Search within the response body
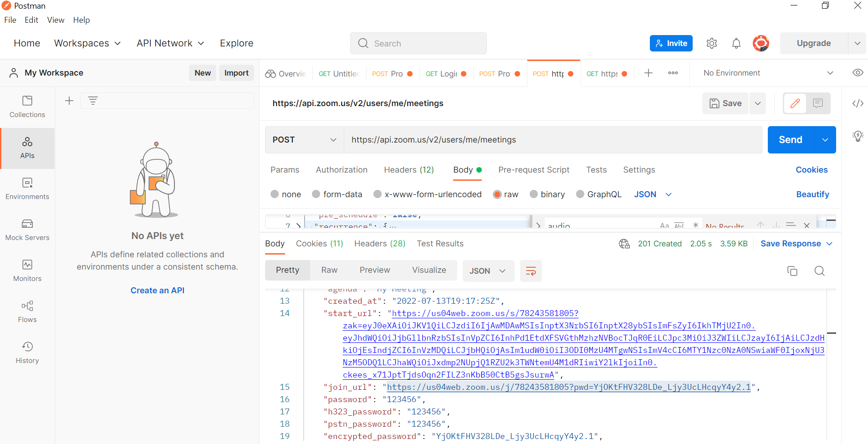The image size is (868, 444). (x=819, y=270)
